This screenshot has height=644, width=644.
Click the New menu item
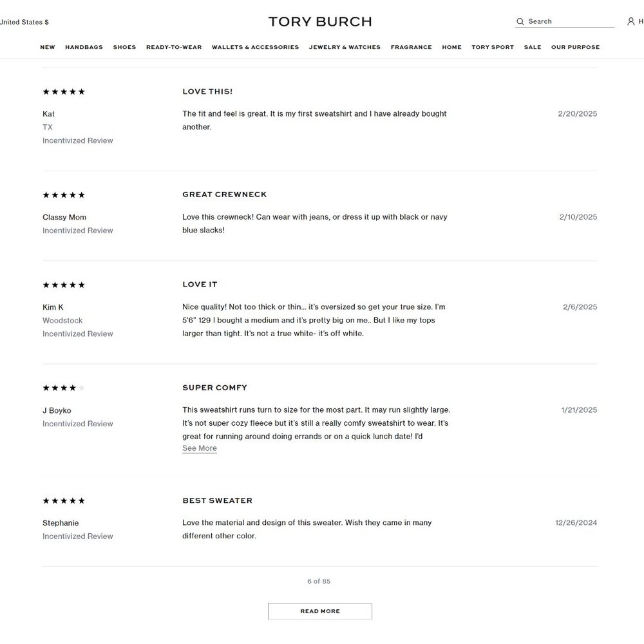(48, 48)
